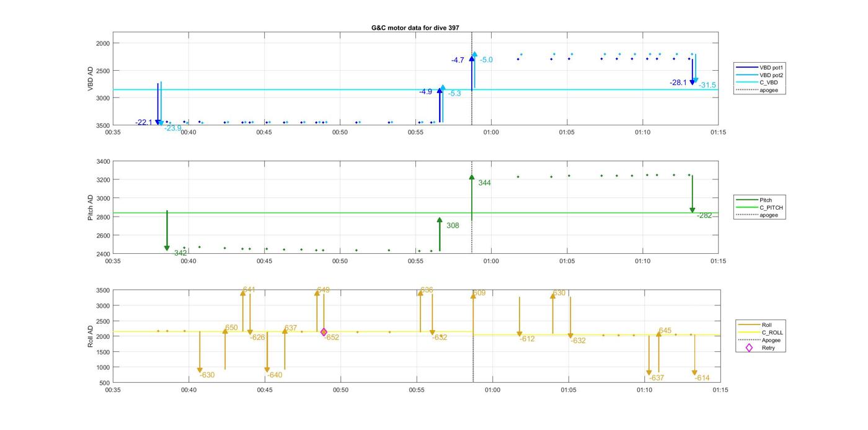Click the '-612' Roll data label

tap(527, 339)
